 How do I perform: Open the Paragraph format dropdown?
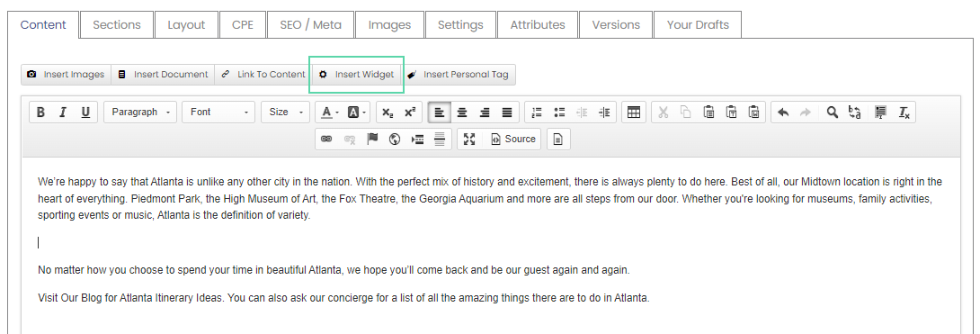140,112
